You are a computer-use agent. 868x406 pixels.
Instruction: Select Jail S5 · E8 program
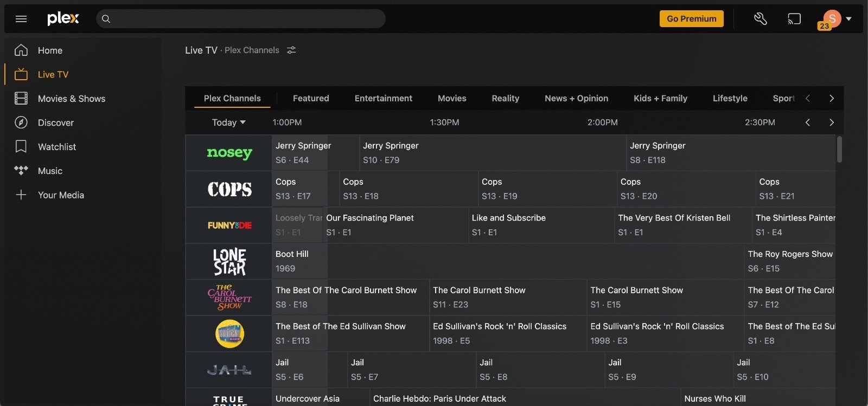[540, 370]
